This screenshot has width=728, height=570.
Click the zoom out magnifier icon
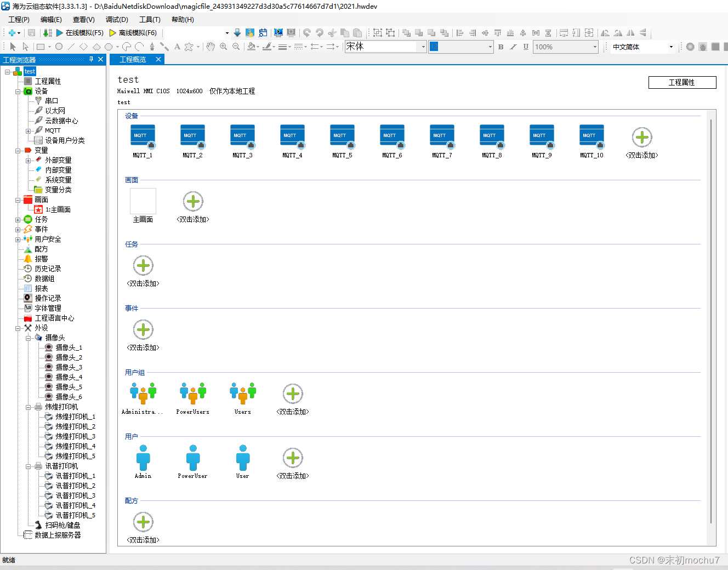pyautogui.click(x=236, y=47)
